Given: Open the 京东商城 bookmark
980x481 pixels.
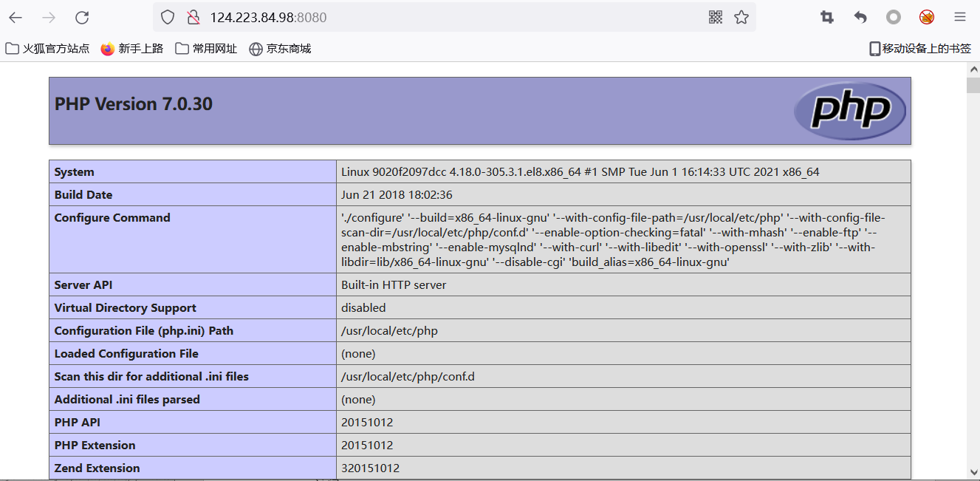Looking at the screenshot, I should pos(280,49).
